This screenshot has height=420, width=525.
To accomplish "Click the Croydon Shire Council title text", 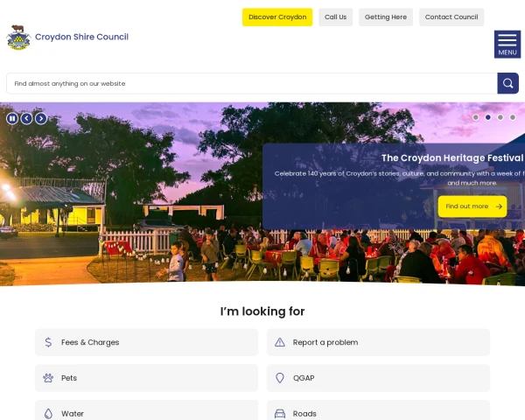I will click(x=81, y=37).
